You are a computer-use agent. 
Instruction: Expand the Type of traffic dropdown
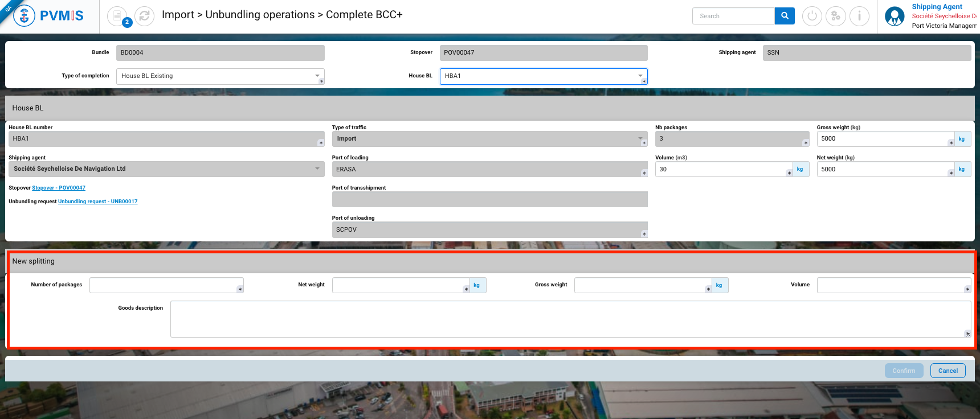pyautogui.click(x=489, y=139)
